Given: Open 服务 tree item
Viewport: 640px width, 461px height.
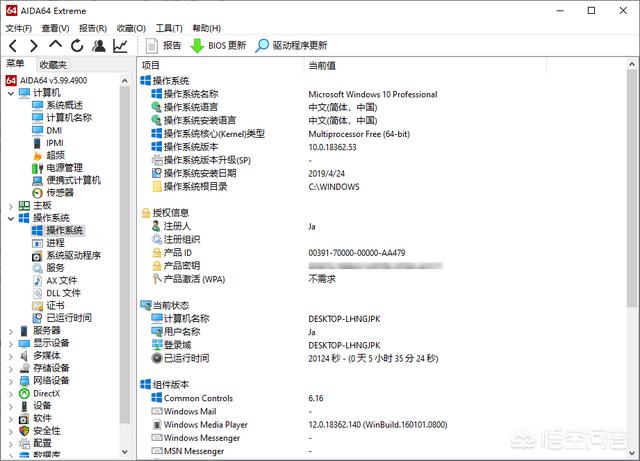Looking at the screenshot, I should point(48,268).
